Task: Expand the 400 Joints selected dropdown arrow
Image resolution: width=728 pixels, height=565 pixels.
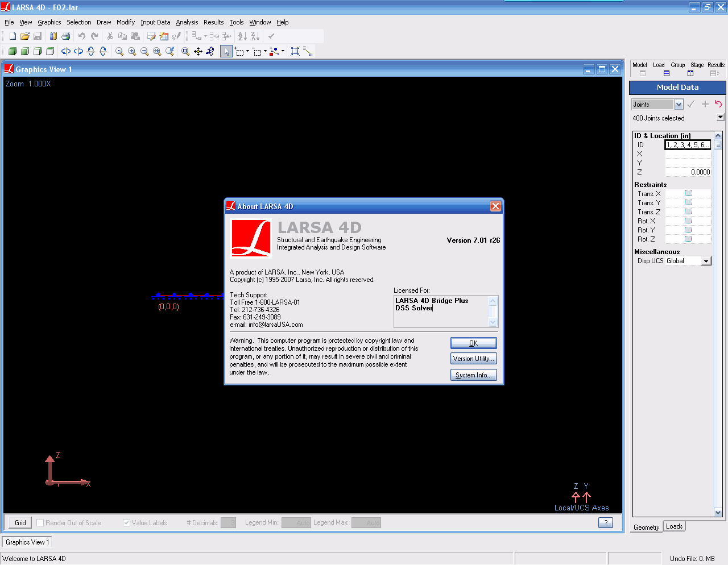Action: coord(721,117)
